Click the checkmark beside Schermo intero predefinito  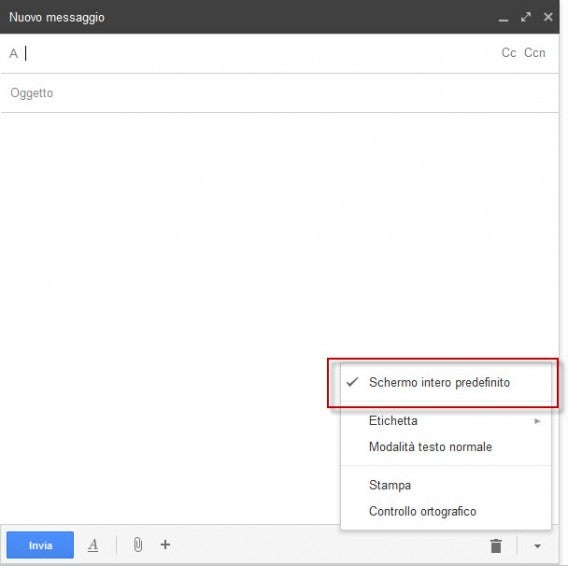coord(352,382)
